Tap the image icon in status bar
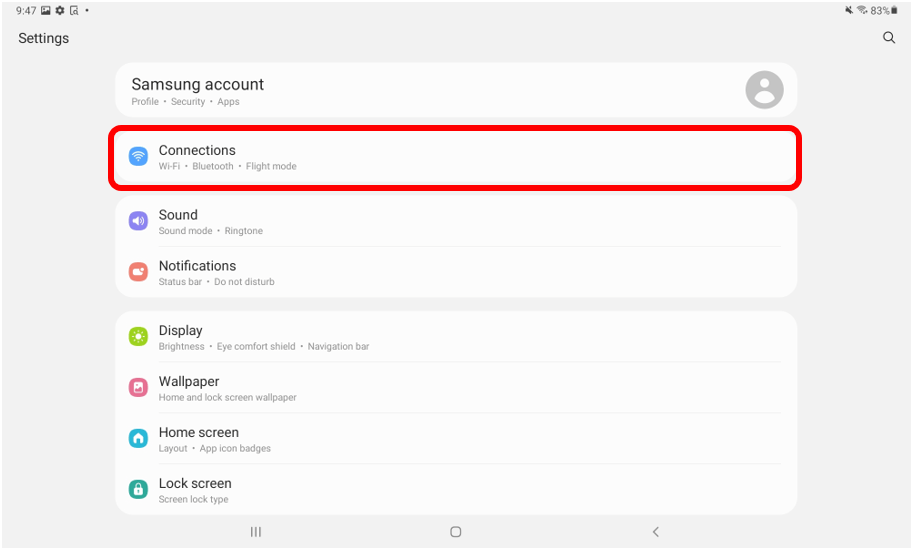This screenshot has height=551, width=913. [x=45, y=10]
